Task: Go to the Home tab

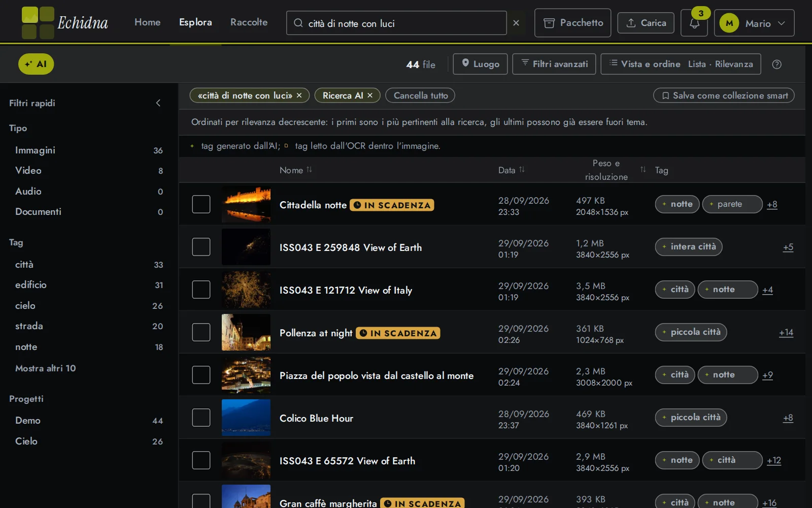Action: 147,22
